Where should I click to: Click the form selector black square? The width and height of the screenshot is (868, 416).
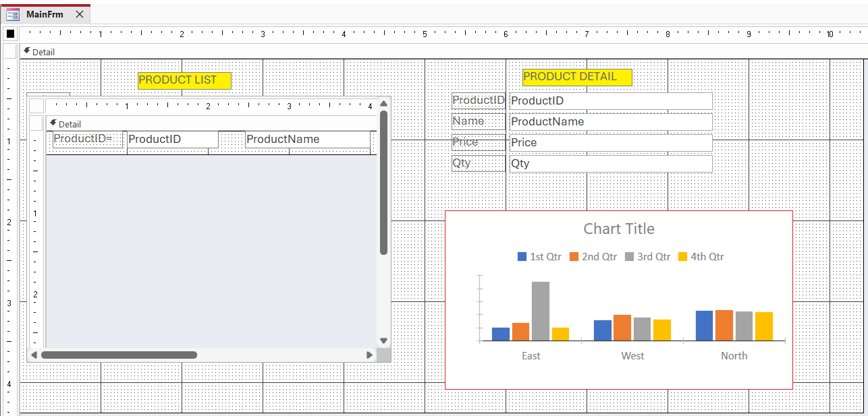10,34
